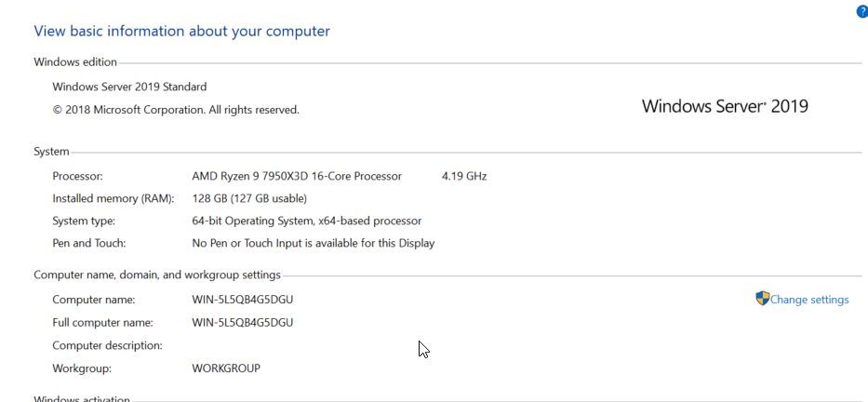This screenshot has width=868, height=402.
Task: Click the heading View basic information about your computer
Action: tap(181, 31)
